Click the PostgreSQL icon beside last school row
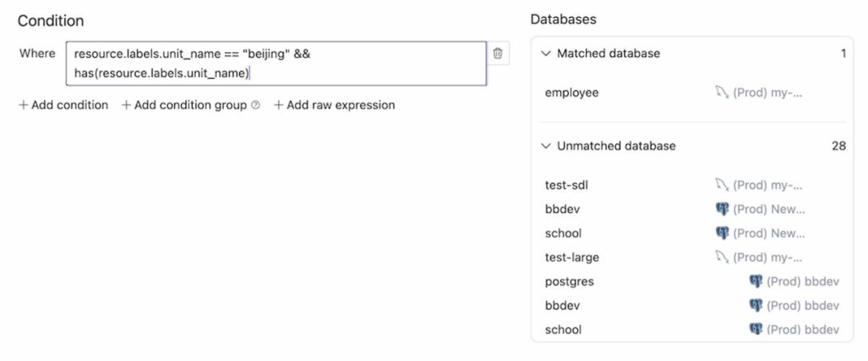The image size is (868, 361). tap(755, 330)
